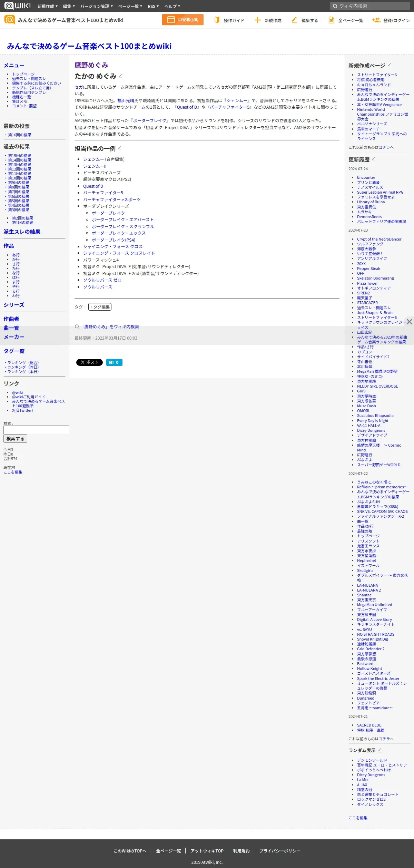414x868 pixels.
Task: Open the footer プライバシーポリシー link
Action: [x=280, y=851]
